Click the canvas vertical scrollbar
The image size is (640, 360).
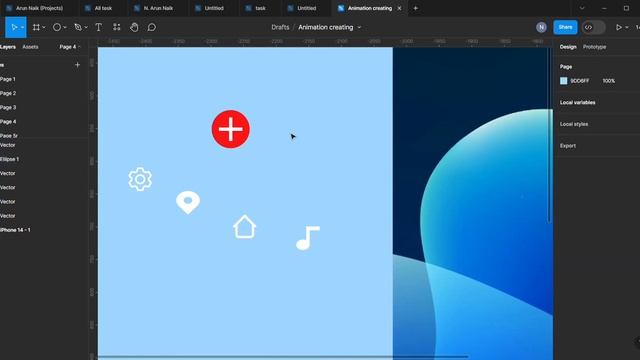pyautogui.click(x=550, y=135)
